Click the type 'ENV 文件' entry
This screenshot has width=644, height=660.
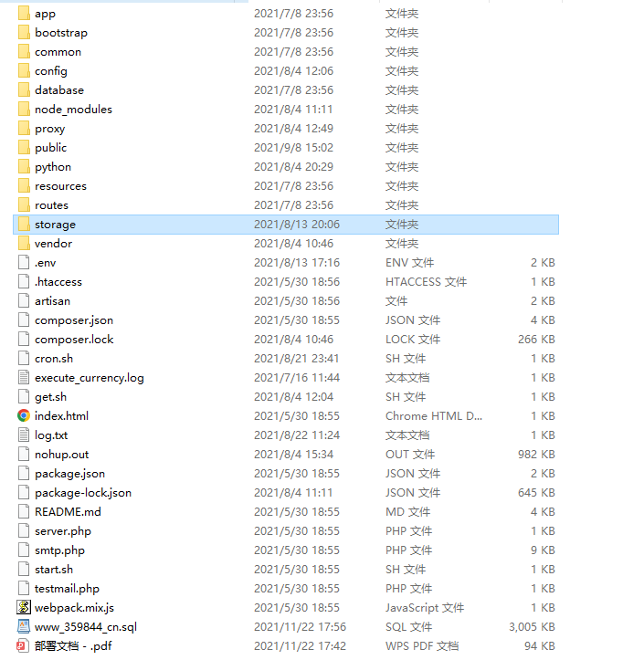point(409,262)
